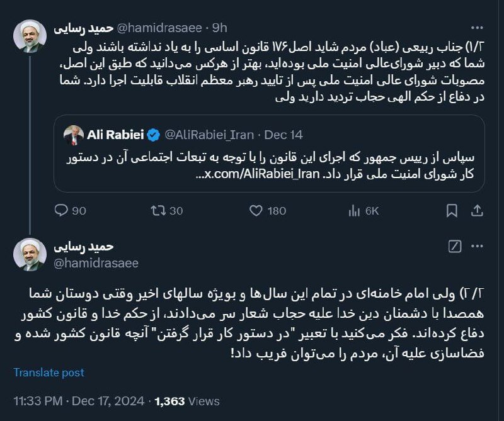Screen dimensions: 504x421
Task: Open the Grok slash icon on the second tweet
Action: (x=455, y=246)
